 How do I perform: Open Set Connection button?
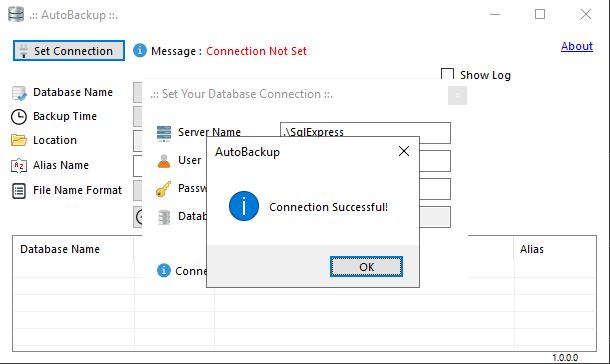click(69, 51)
